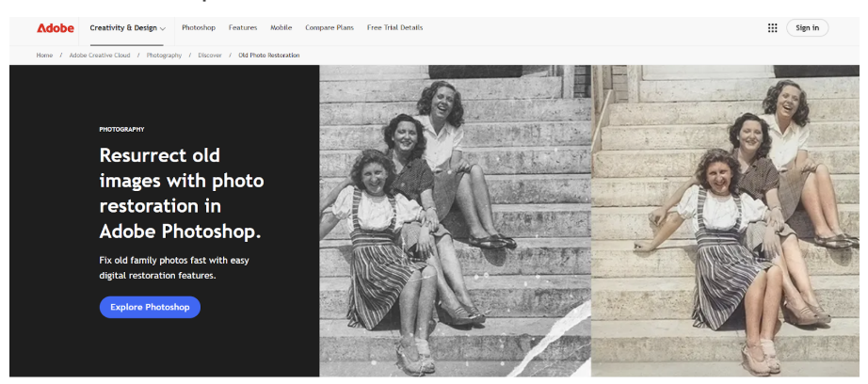This screenshot has height=384, width=868.
Task: Navigate to Photography breadcrumb
Action: tap(164, 56)
